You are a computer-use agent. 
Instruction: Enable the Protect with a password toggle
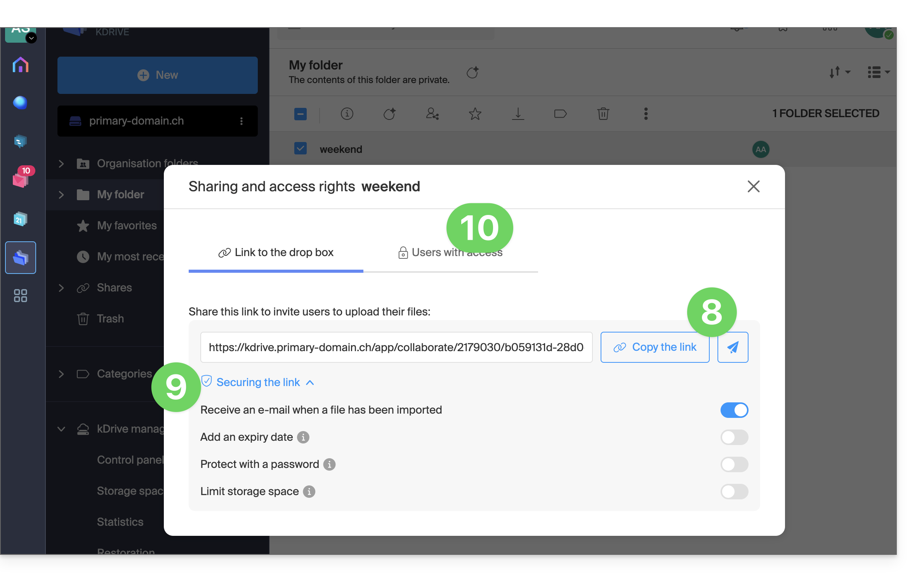click(734, 464)
